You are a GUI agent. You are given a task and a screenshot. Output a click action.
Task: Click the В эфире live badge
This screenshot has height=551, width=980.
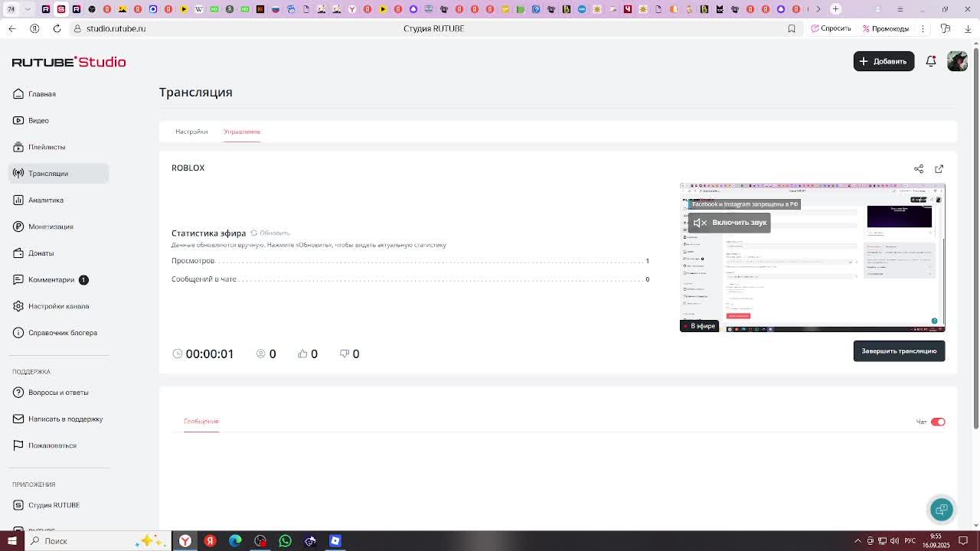pyautogui.click(x=699, y=326)
